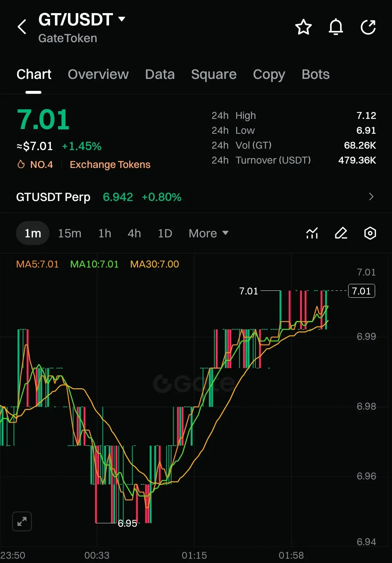Tap the +1.45% change value
The image size is (392, 563).
coord(82,146)
